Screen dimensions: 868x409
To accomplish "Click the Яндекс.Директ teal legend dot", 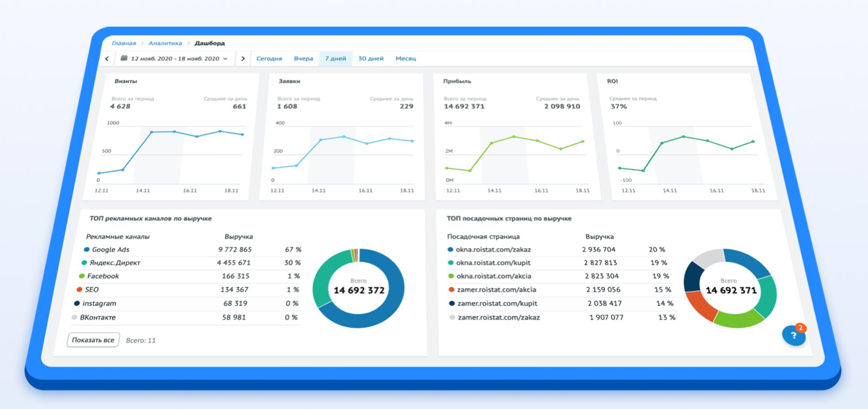I will point(84,263).
